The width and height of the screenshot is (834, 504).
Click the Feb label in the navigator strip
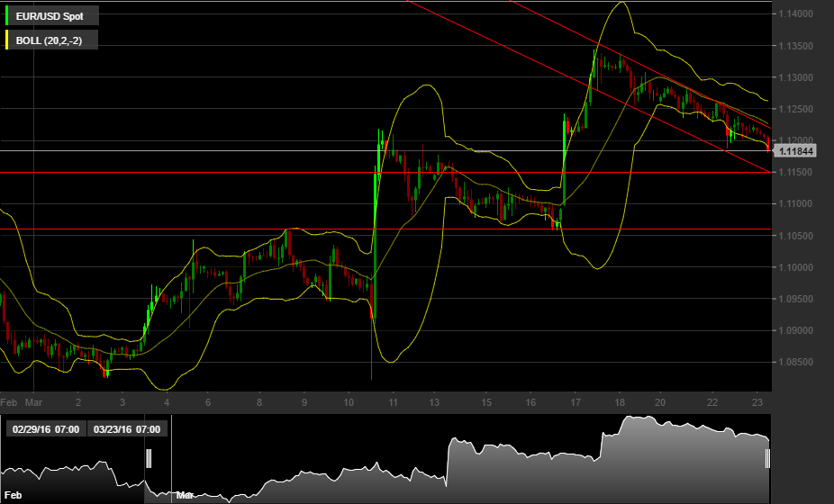[x=14, y=496]
